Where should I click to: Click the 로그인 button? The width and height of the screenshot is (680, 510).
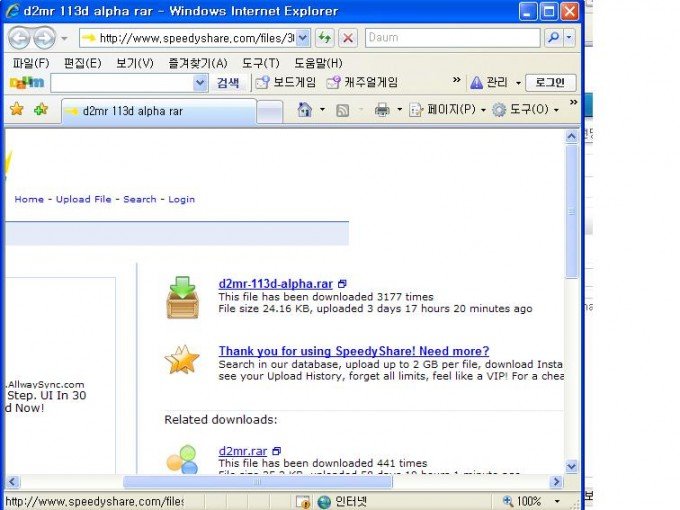click(x=550, y=82)
